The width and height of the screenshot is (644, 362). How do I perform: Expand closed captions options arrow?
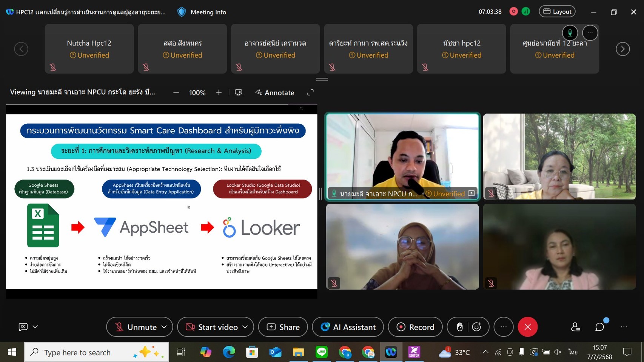point(35,327)
